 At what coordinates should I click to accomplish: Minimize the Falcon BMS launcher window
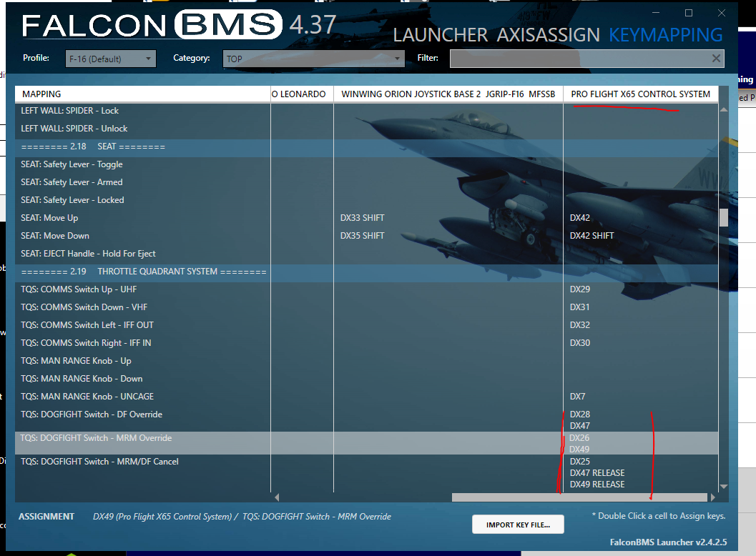pos(656,13)
